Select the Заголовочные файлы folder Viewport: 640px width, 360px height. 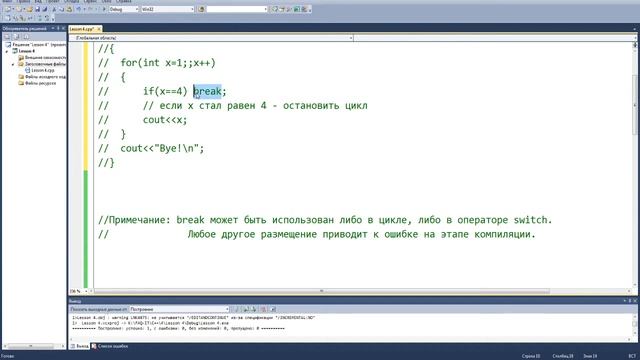(x=42, y=64)
